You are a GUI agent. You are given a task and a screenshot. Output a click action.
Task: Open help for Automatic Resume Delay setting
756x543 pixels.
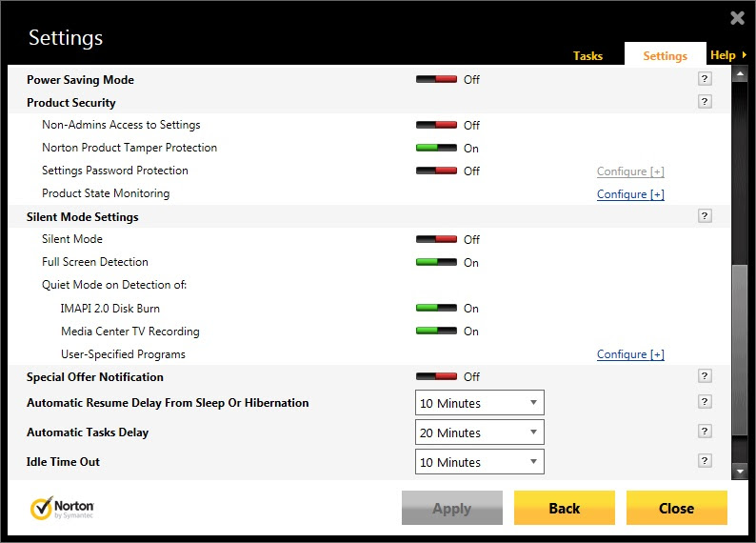coord(705,401)
